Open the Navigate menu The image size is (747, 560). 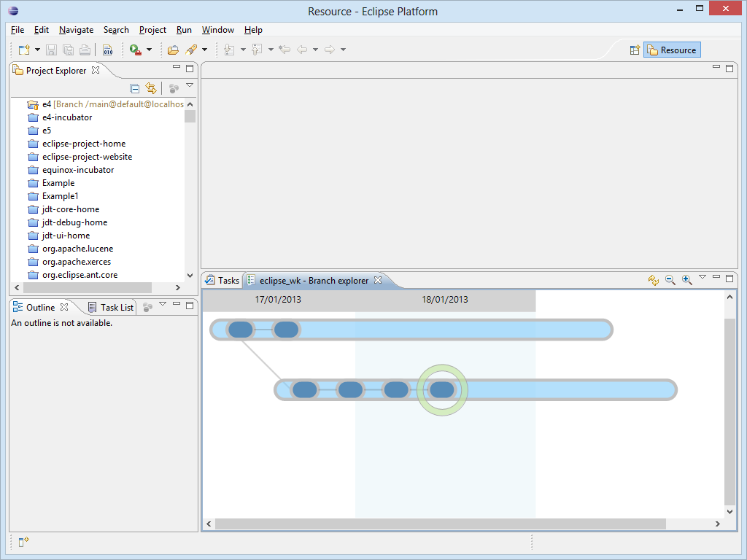(x=76, y=29)
